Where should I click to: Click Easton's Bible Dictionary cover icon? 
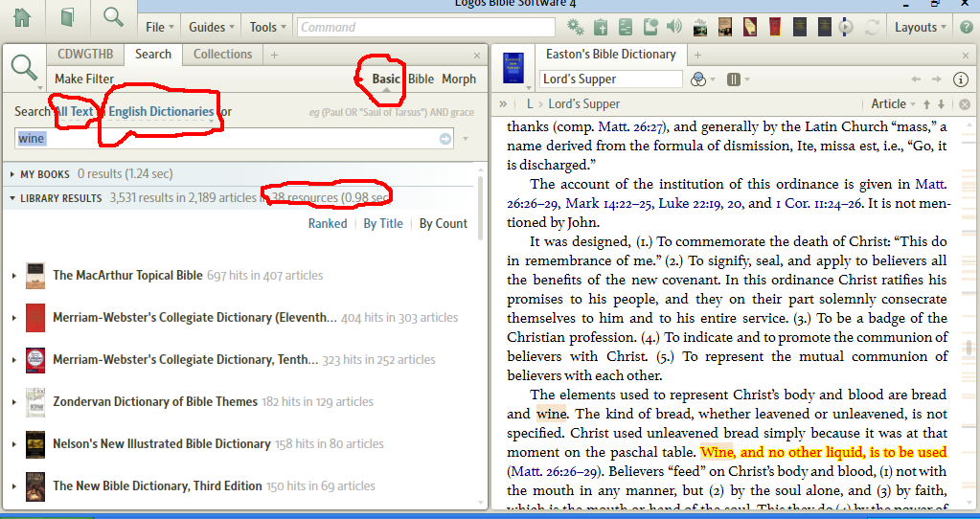pos(513,67)
